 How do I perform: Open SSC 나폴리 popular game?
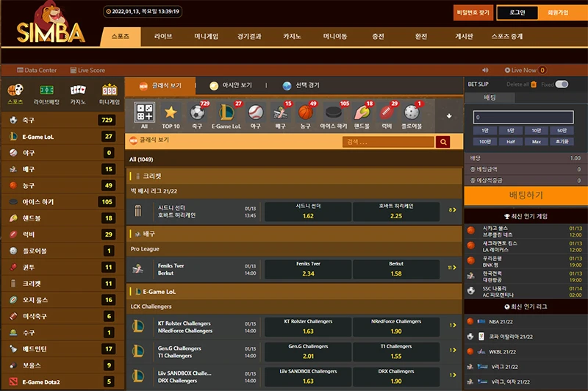click(x=526, y=292)
